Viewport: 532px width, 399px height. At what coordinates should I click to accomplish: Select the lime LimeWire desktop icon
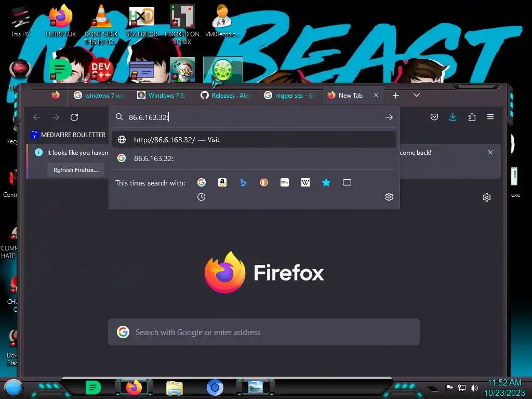222,70
